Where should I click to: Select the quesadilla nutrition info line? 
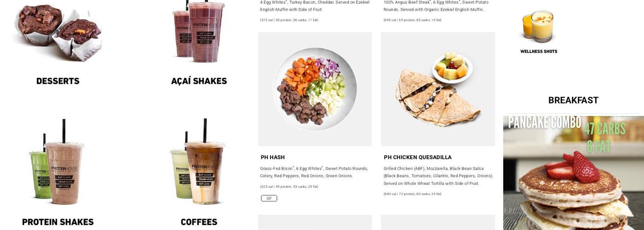click(413, 194)
